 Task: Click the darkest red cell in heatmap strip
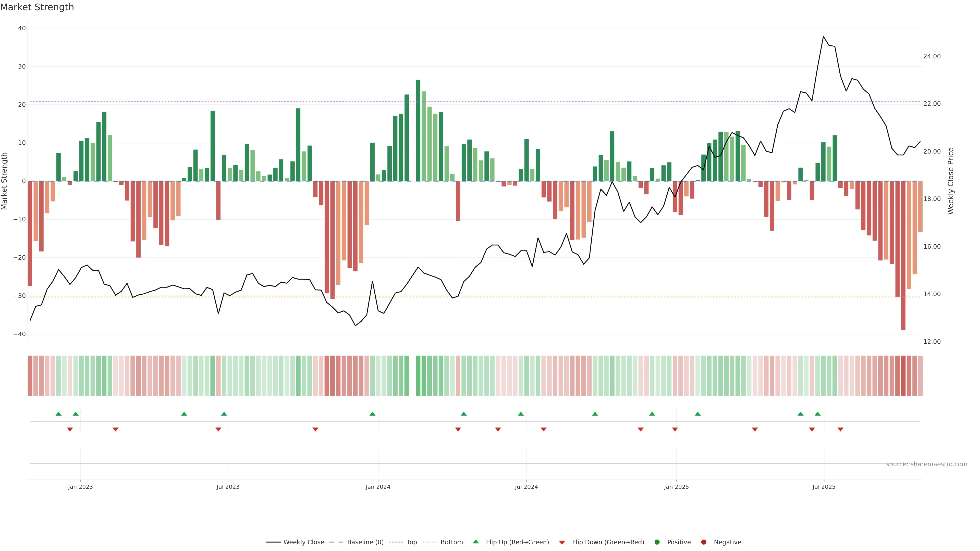903,376
